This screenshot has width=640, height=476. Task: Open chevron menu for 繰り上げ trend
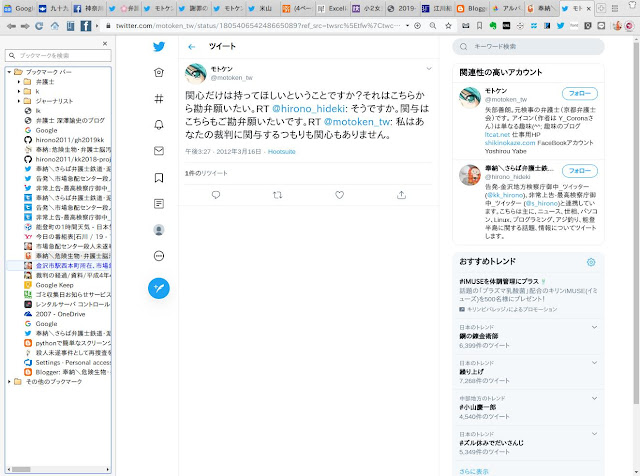594,363
